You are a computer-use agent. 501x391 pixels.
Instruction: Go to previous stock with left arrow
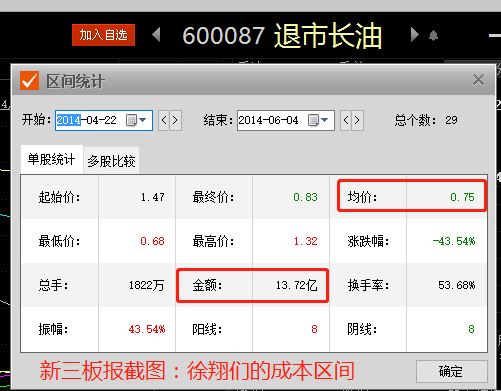pos(156,35)
